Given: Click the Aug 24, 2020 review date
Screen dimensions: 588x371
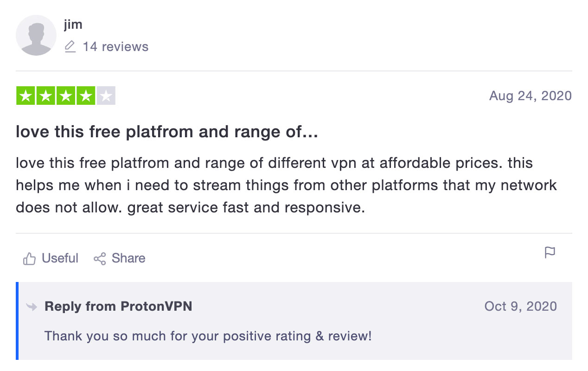Looking at the screenshot, I should click(x=530, y=96).
